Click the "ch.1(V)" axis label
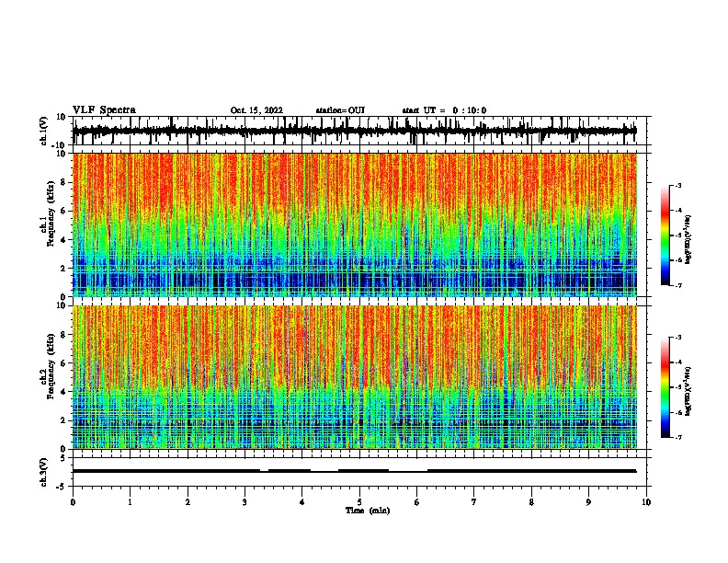 (x=44, y=131)
